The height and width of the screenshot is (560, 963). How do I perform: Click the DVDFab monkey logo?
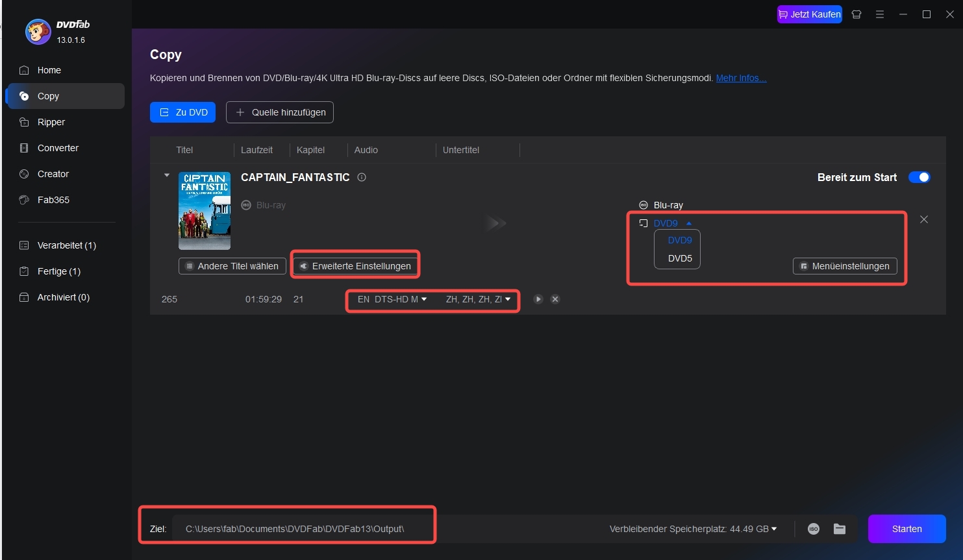(38, 32)
